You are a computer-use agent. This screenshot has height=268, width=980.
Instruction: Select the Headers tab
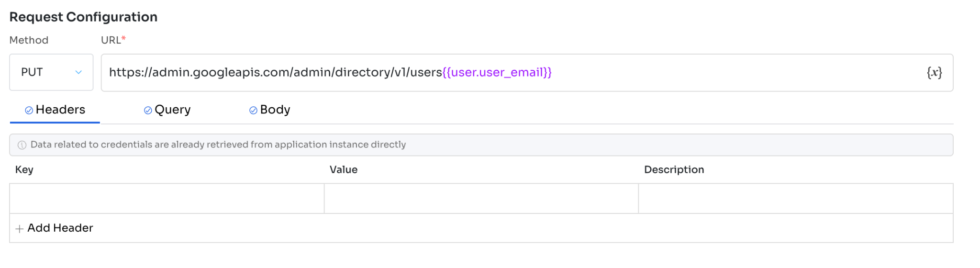60,110
